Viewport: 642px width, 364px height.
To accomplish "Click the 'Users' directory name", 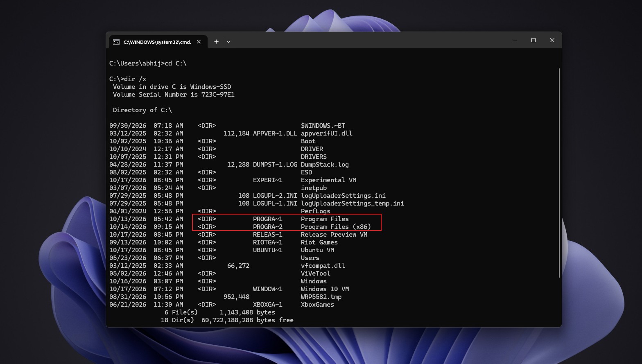I will 310,258.
